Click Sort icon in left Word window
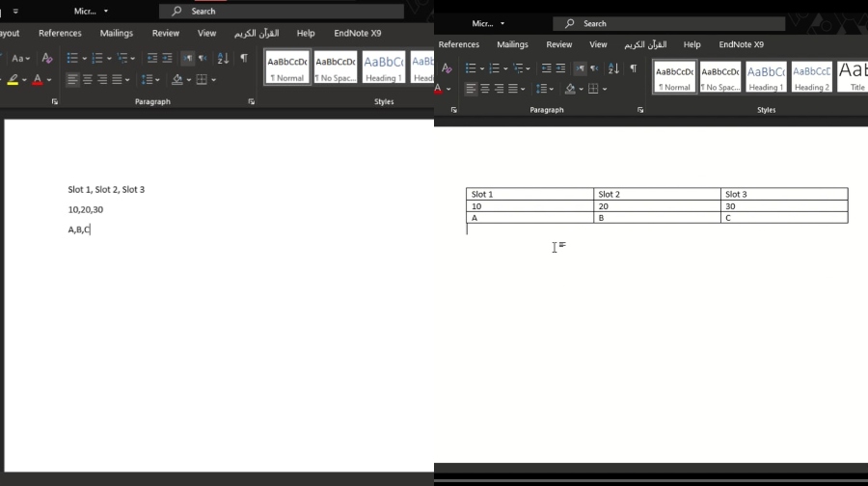868x486 pixels. [x=223, y=59]
